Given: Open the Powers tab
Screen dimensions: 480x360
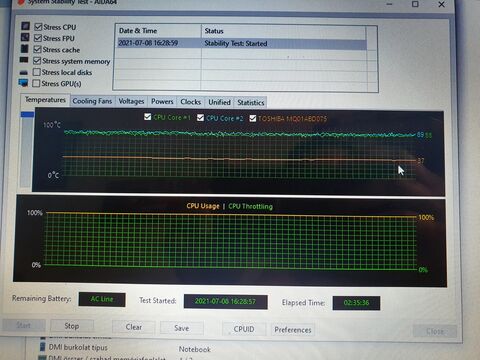Looking at the screenshot, I should (x=162, y=102).
